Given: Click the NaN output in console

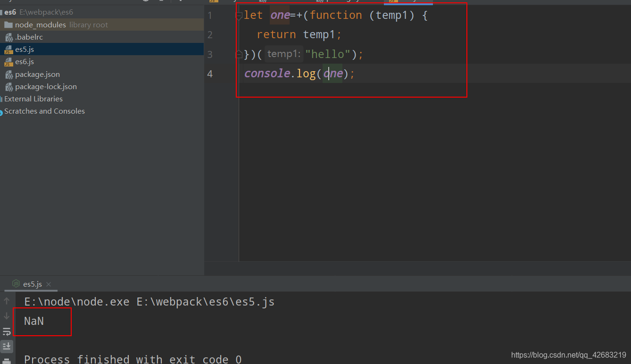Looking at the screenshot, I should click(34, 321).
